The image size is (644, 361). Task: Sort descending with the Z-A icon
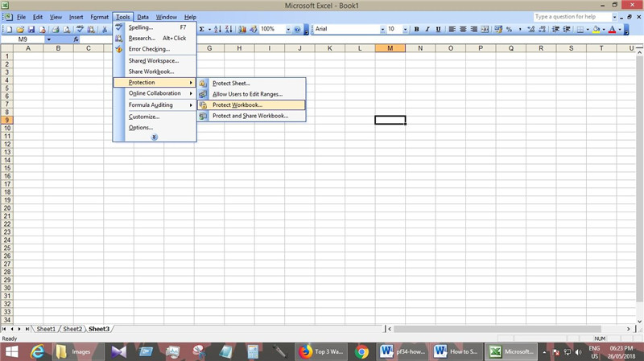coord(229,29)
